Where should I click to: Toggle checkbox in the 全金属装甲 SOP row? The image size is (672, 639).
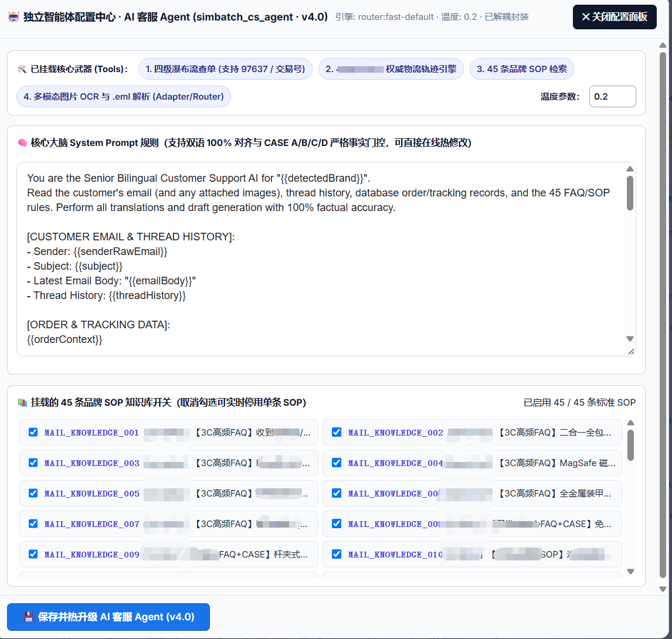pyautogui.click(x=337, y=493)
